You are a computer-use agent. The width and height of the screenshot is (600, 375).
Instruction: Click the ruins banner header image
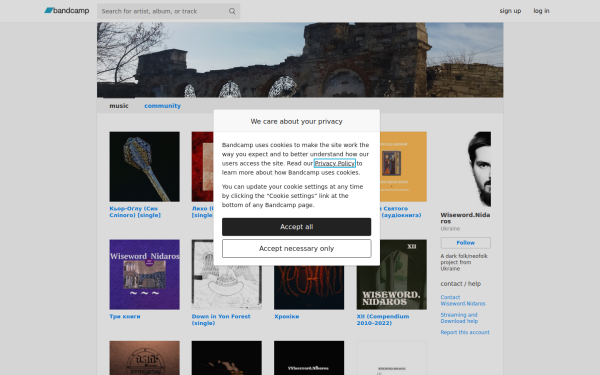[x=300, y=60]
